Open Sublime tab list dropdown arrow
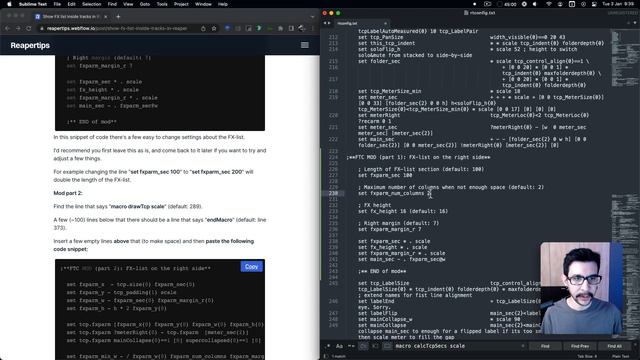Screen dimensions: 640x360 635,23
